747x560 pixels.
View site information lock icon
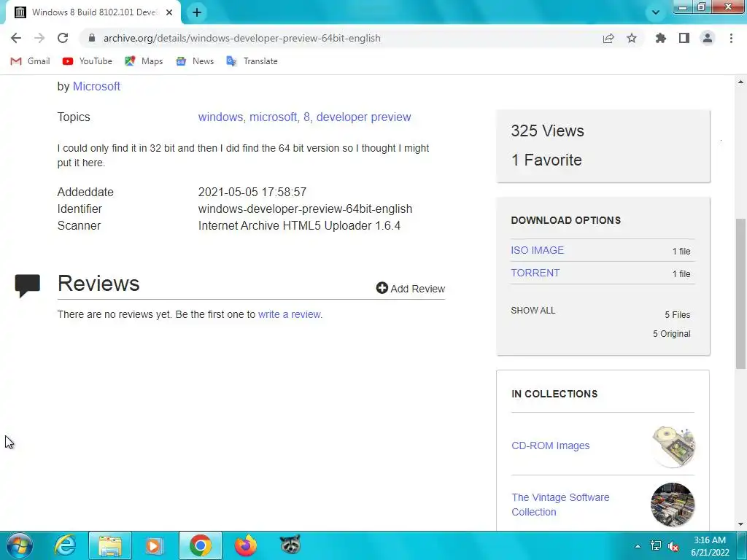click(x=91, y=38)
